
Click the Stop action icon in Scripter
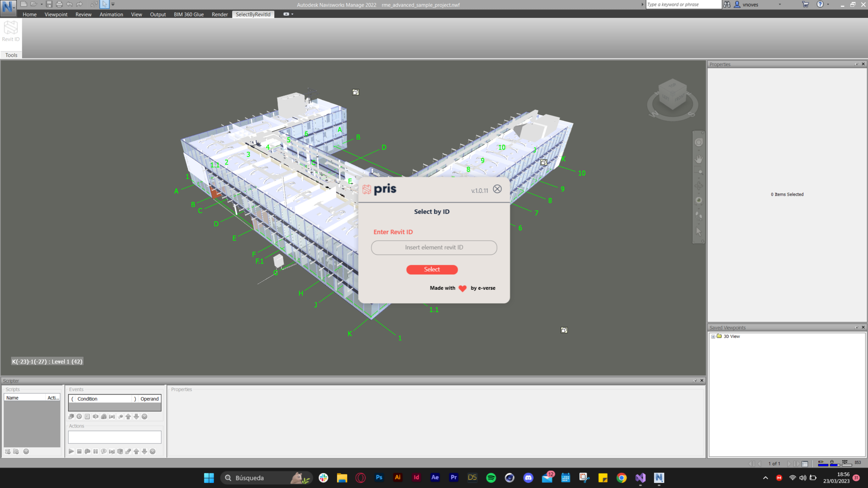(79, 451)
